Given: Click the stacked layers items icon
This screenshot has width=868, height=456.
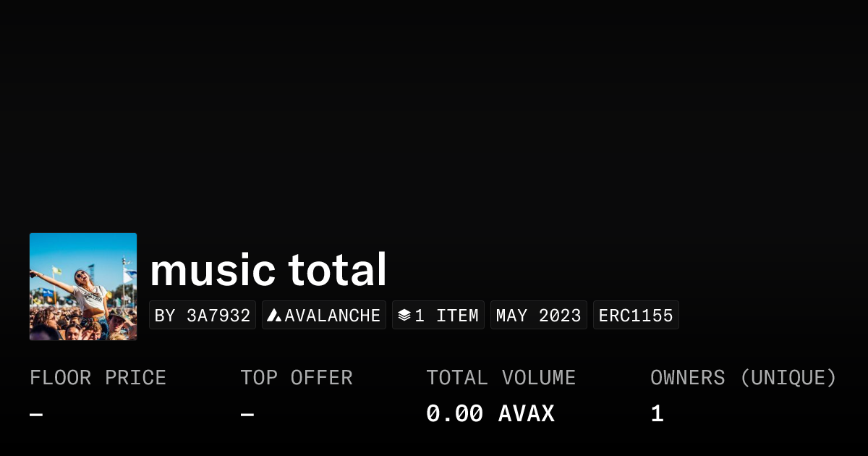Looking at the screenshot, I should 404,316.
